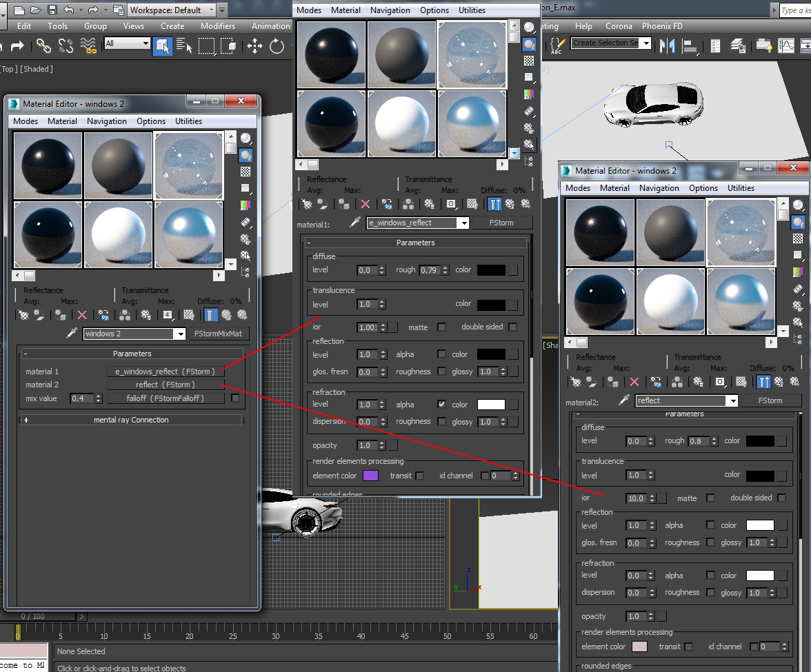Disable the refraction alpha checkbox
The image size is (811, 672).
coord(441,404)
